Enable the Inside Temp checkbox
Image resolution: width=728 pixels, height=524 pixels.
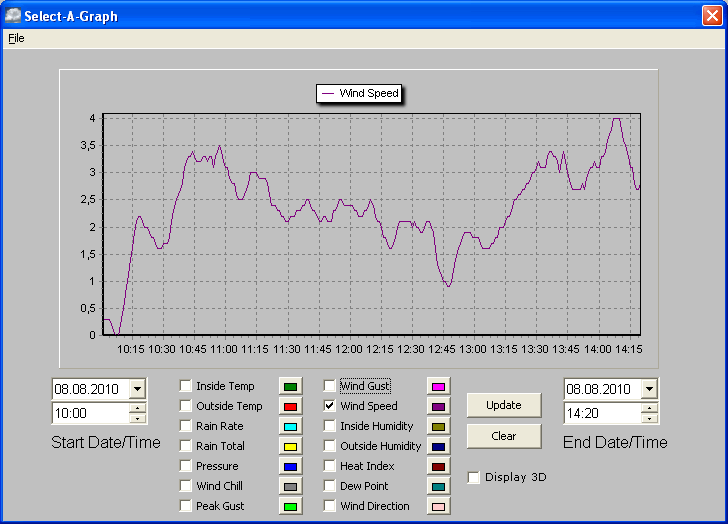[x=186, y=386]
